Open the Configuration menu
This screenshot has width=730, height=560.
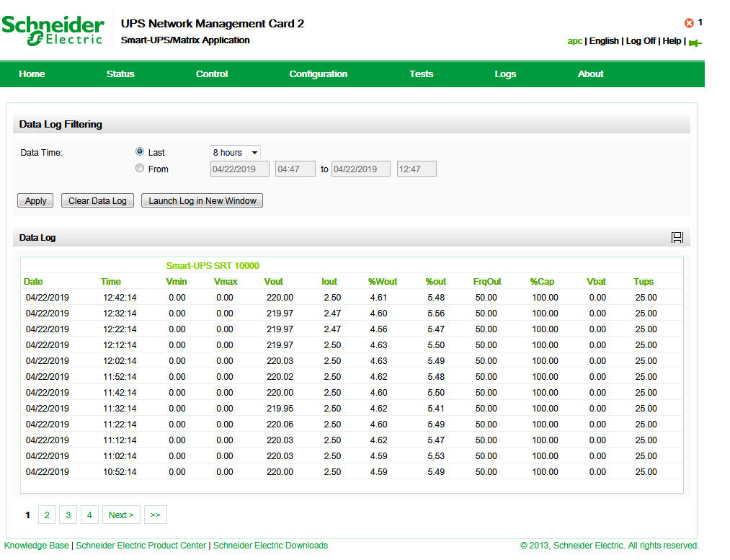tap(318, 74)
